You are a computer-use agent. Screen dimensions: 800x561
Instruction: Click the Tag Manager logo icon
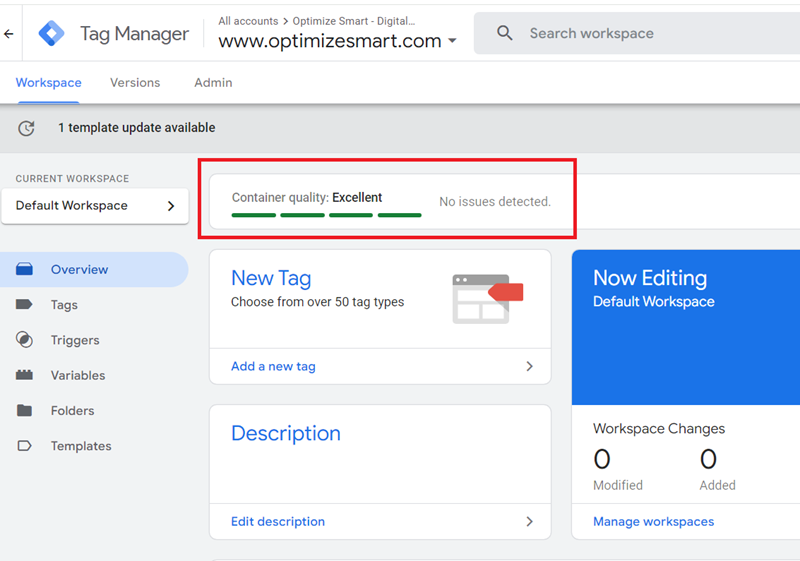(x=52, y=34)
